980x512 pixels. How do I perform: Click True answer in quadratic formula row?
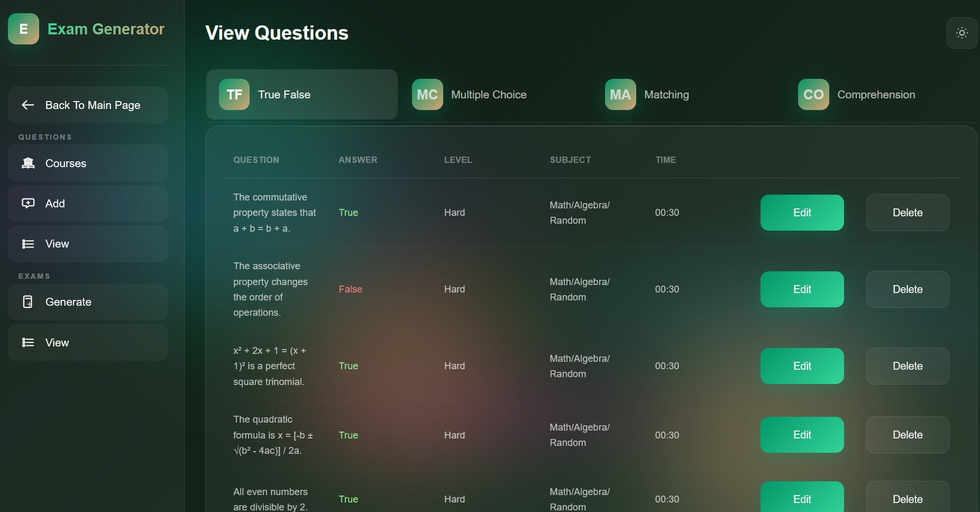[x=348, y=435]
